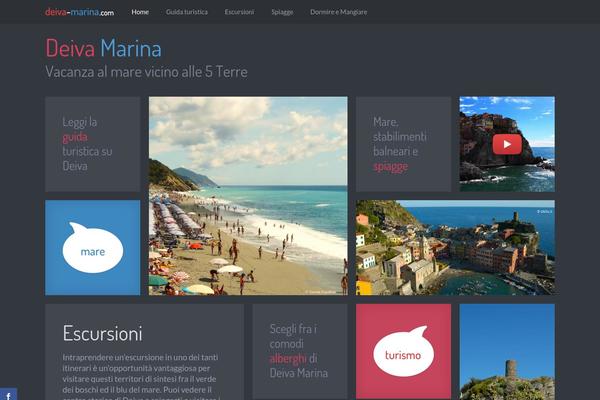Image resolution: width=600 pixels, height=400 pixels.
Task: Open the Vernazza harbor aerial photo
Action: (455, 247)
